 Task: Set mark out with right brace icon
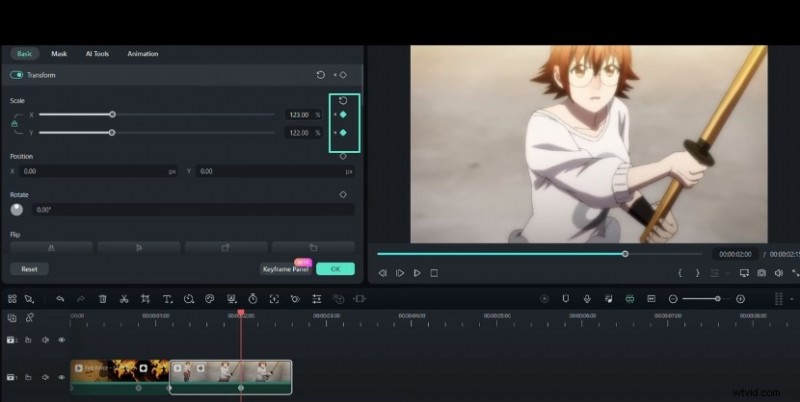(x=697, y=273)
